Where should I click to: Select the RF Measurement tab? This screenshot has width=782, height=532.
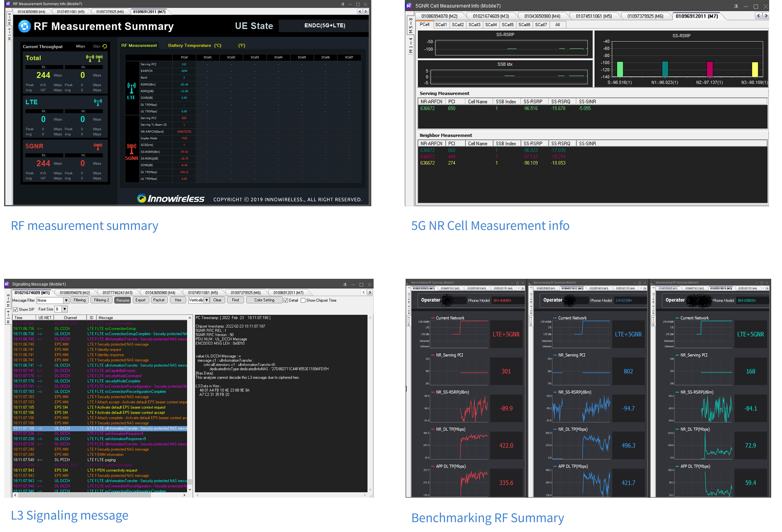[x=139, y=45]
